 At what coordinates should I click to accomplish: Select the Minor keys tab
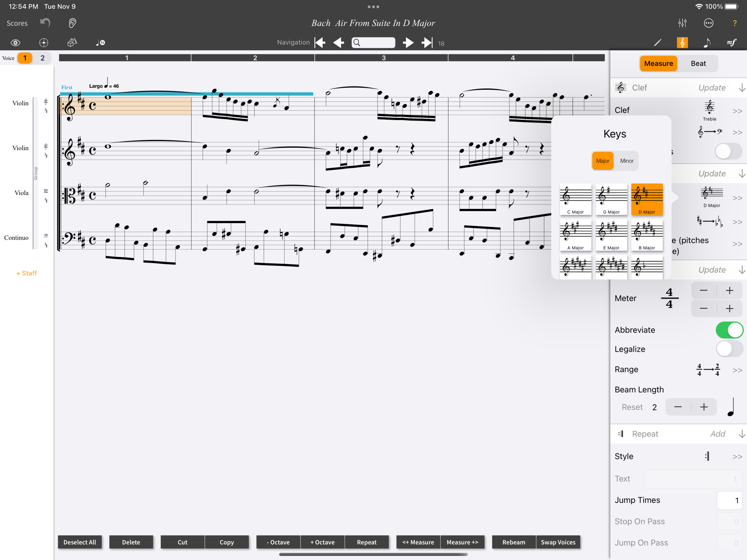627,161
